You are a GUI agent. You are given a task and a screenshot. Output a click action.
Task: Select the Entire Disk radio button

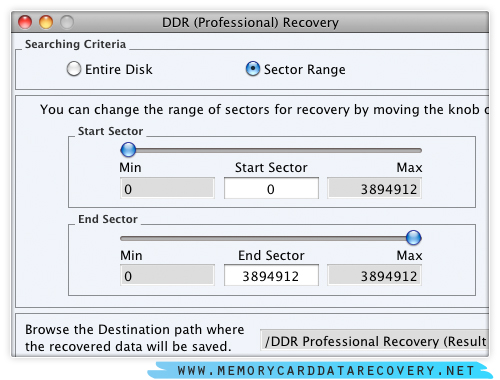tap(74, 69)
